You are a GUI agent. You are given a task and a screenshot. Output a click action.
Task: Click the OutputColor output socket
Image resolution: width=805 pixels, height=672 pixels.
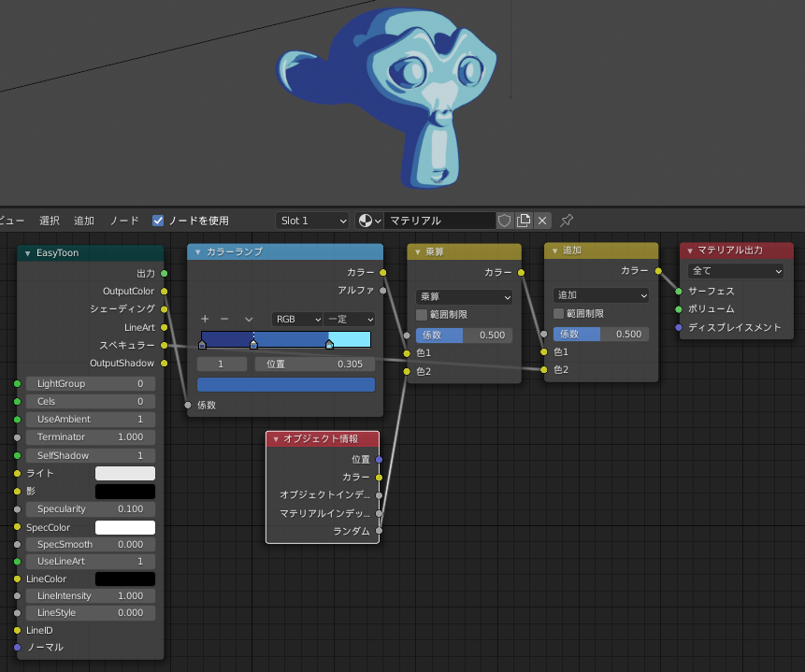click(165, 291)
